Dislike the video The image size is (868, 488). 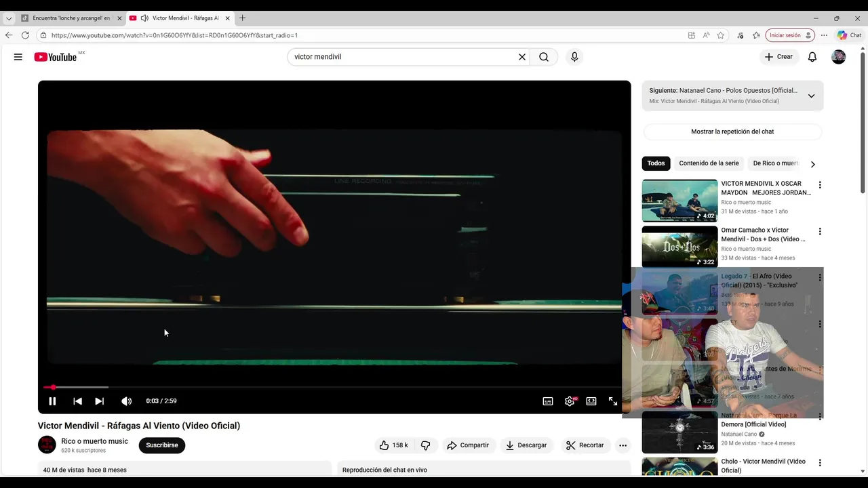[x=425, y=445]
